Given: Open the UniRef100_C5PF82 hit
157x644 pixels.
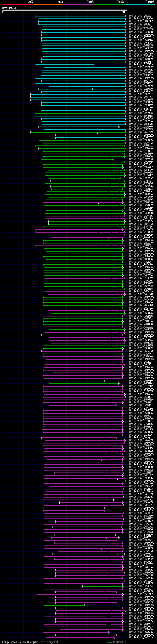Looking at the screenshot, I should point(141,246).
